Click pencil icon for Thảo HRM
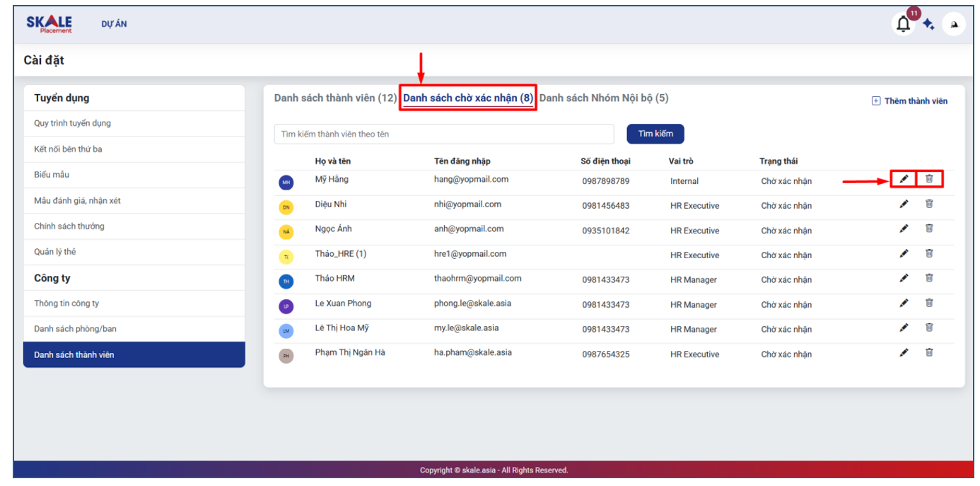The image size is (980, 486). coord(903,278)
